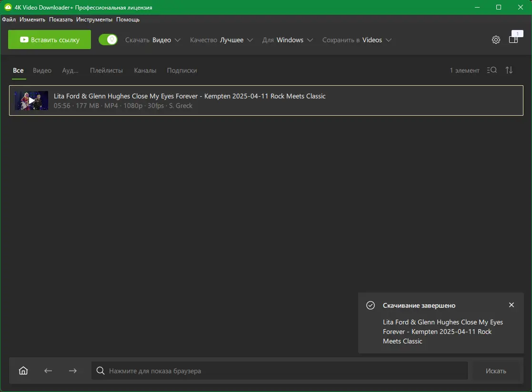532x392 pixels.
Task: Click the Скачивание завершено heading
Action: [419, 305]
